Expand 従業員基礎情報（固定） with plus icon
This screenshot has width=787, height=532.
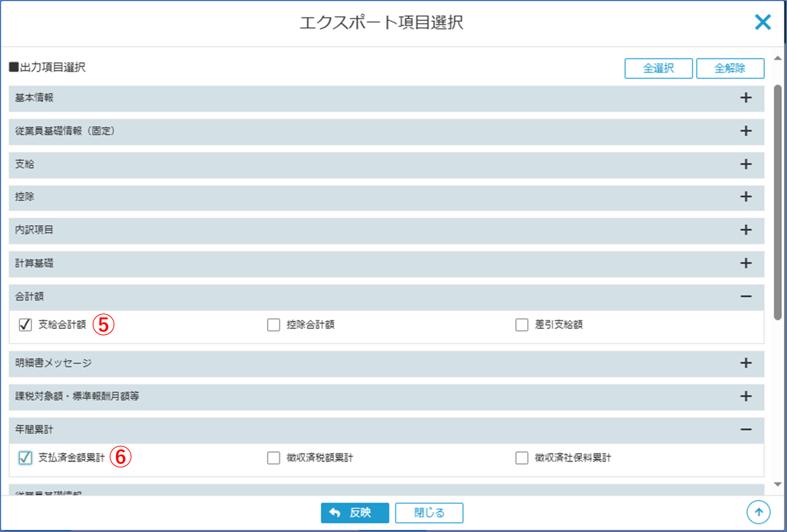coord(746,131)
